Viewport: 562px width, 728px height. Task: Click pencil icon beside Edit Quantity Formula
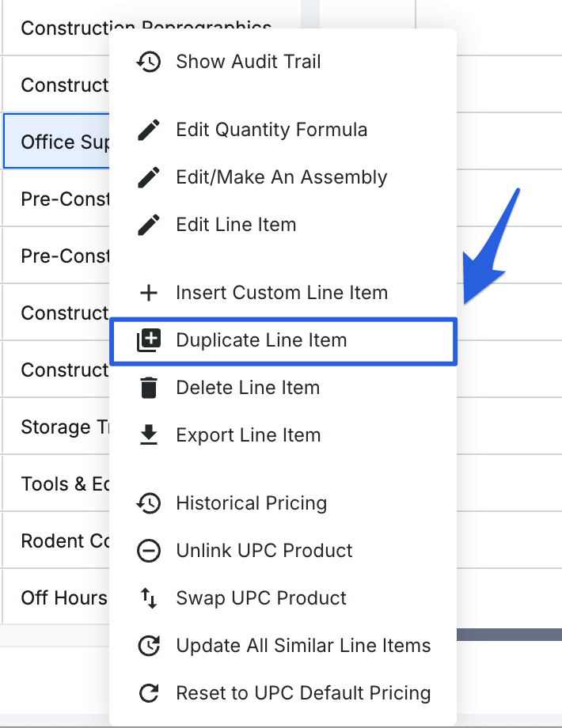(149, 130)
